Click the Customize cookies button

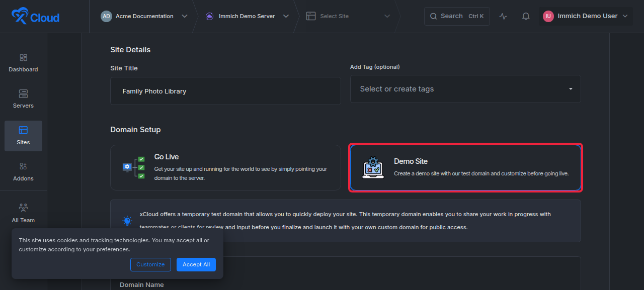click(x=150, y=264)
